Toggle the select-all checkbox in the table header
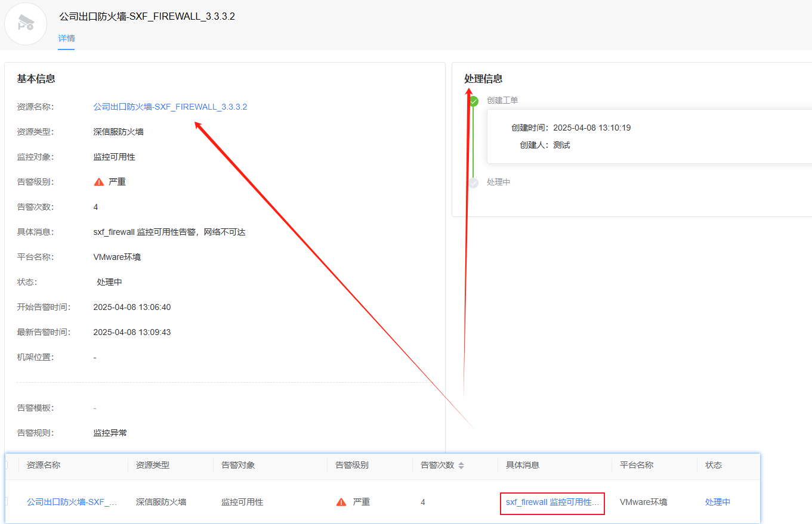Screen dimensions: 812x524 click(7, 465)
